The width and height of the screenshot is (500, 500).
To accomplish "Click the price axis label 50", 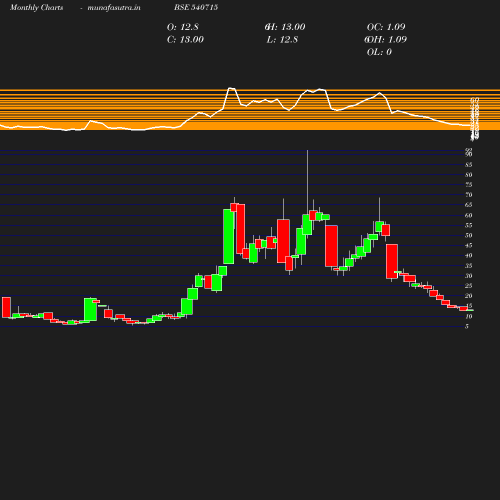I will [469, 236].
